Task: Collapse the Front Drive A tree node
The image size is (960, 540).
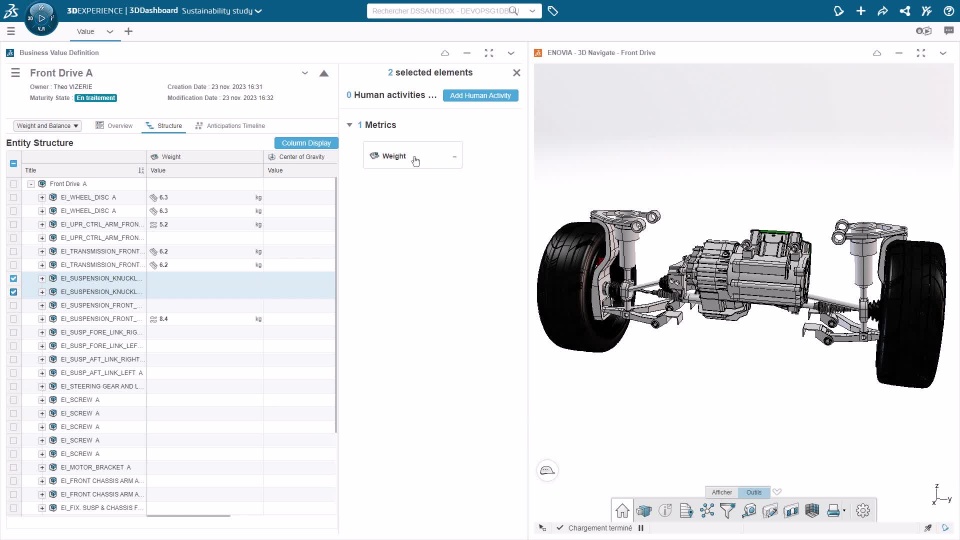Action: pos(31,184)
